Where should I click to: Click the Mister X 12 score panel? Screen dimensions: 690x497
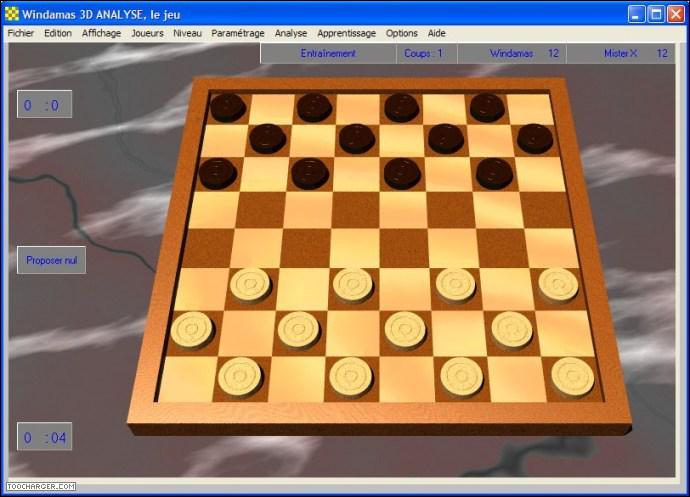(x=620, y=54)
